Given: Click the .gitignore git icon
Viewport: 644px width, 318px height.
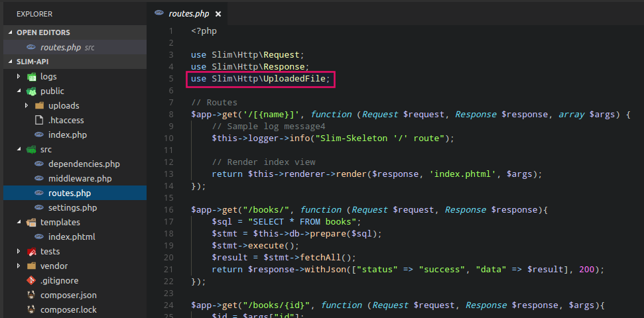Looking at the screenshot, I should pyautogui.click(x=31, y=281).
